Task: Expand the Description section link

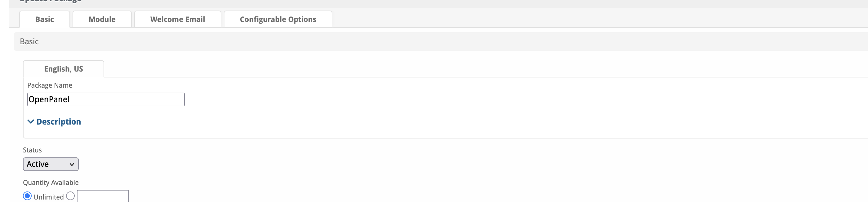Action: point(59,121)
